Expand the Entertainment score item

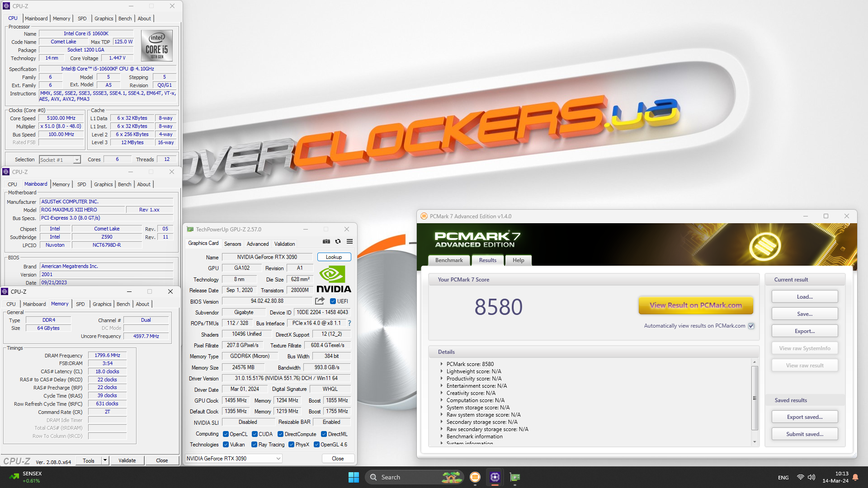[442, 385]
